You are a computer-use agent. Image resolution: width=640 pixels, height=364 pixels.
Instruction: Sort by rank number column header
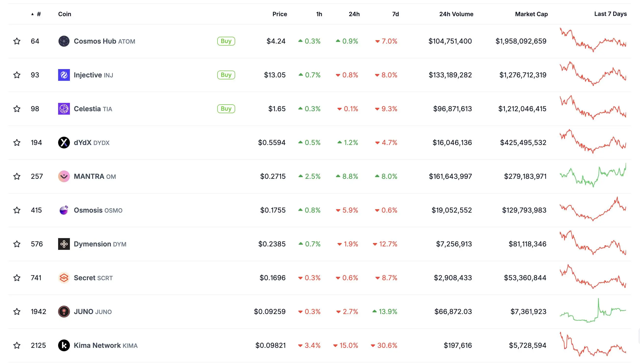pos(38,14)
